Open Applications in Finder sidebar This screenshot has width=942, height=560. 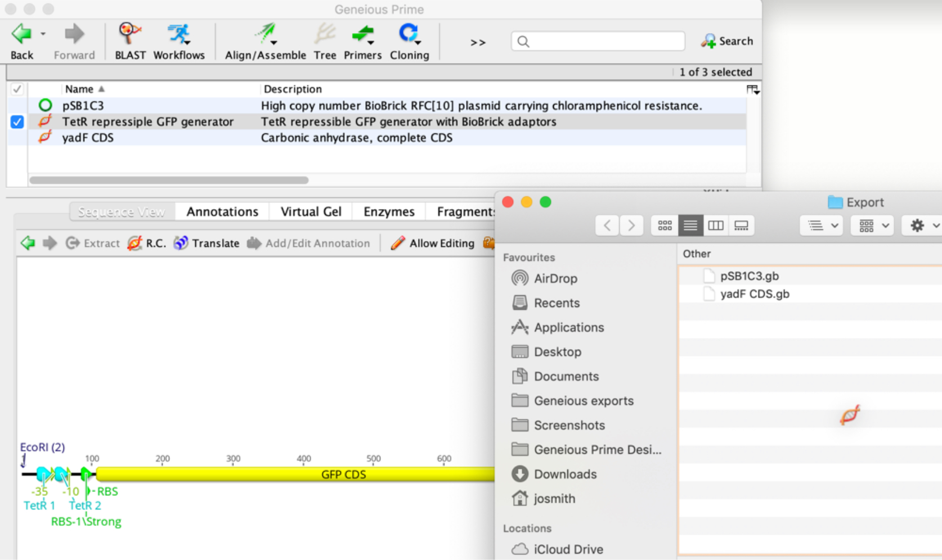tap(558, 327)
